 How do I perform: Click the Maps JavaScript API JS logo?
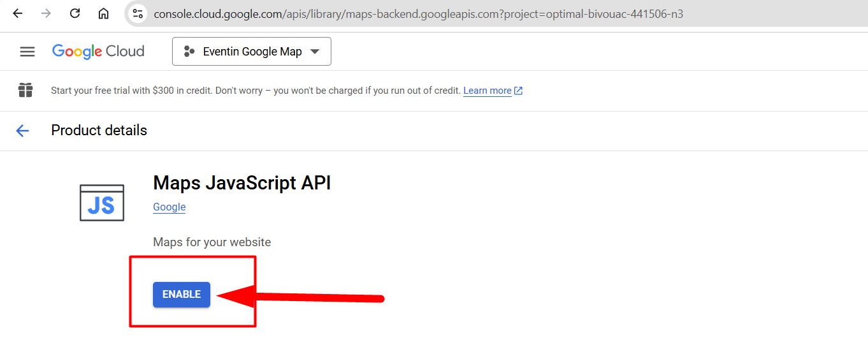[x=102, y=203]
